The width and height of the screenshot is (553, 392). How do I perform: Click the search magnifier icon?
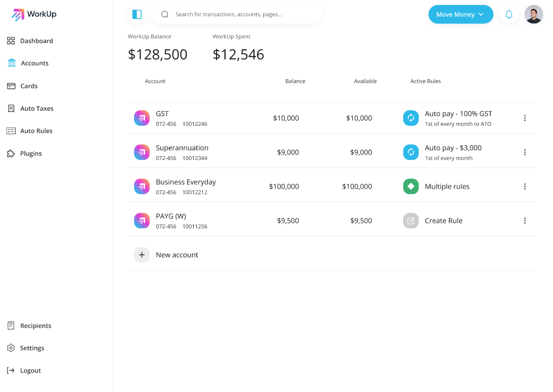pos(164,15)
